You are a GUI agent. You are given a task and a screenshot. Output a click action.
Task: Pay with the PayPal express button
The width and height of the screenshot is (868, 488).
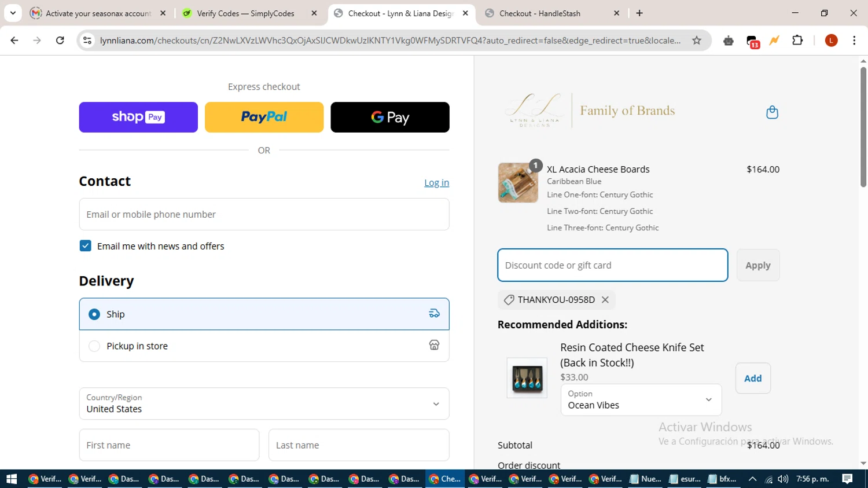(264, 117)
